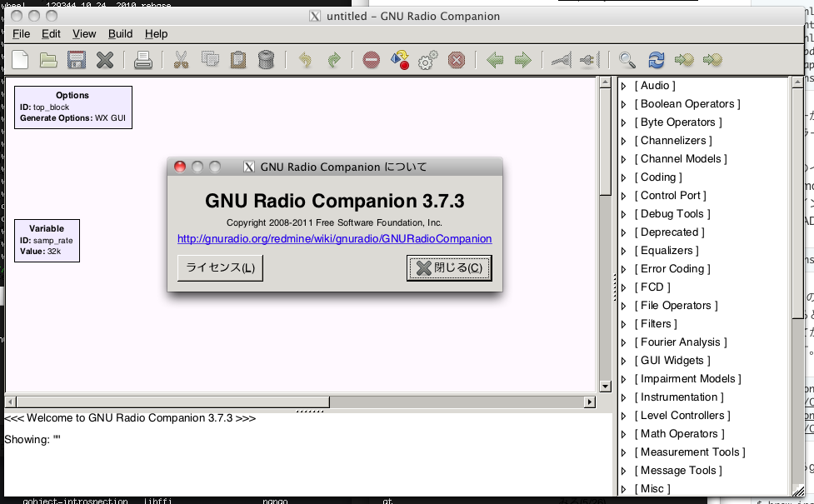Save the flow graph with floppy icon
This screenshot has height=504, width=814.
point(77,60)
